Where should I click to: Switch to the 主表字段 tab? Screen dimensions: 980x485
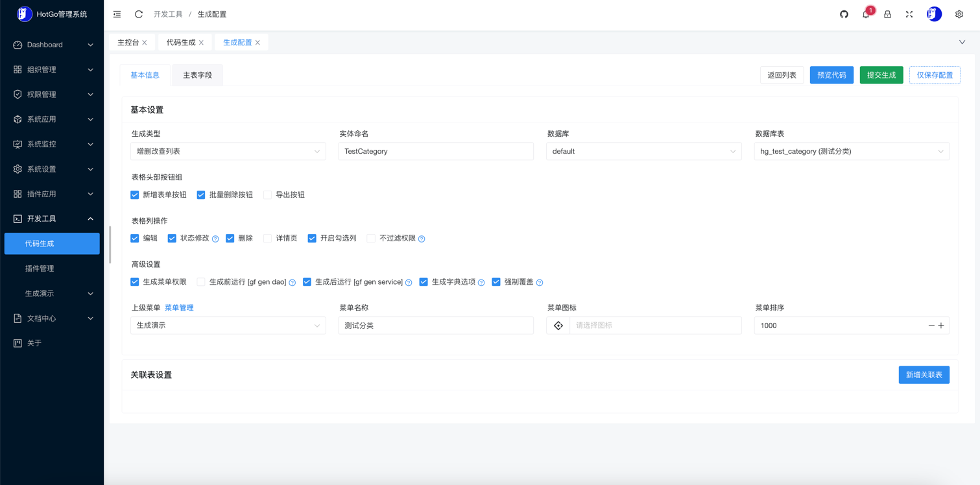coord(197,75)
